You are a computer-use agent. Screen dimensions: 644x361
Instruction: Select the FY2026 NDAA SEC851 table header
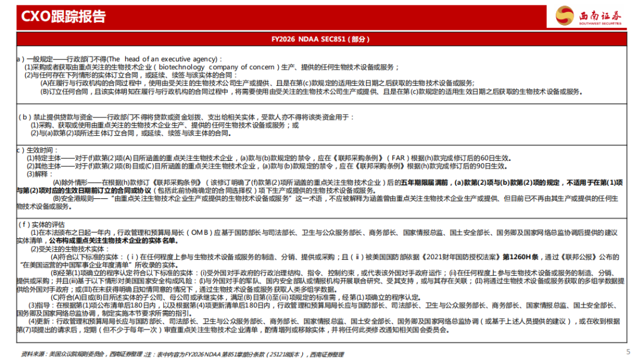(x=321, y=39)
